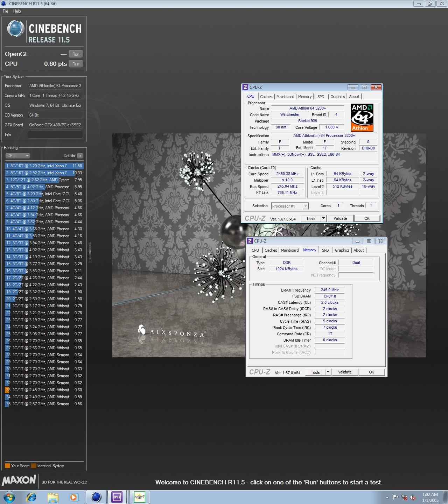This screenshot has height=504, width=448.
Task: Click the left panel resize grip handle
Action: point(90,252)
